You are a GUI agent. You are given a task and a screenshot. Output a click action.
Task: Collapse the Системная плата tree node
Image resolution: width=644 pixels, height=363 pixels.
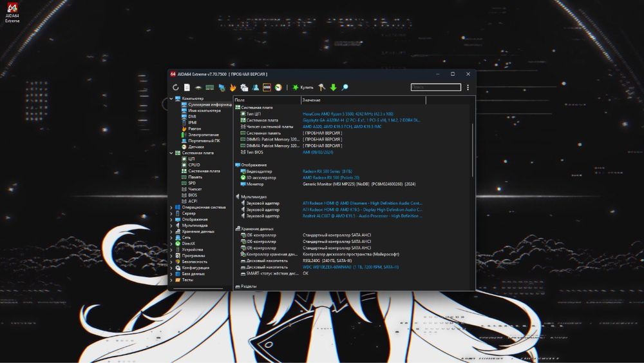tap(171, 153)
